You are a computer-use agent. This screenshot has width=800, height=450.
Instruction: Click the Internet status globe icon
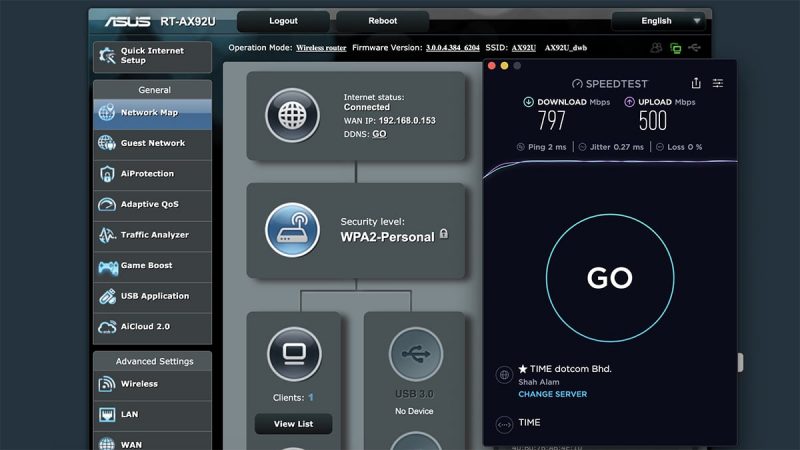pos(292,115)
